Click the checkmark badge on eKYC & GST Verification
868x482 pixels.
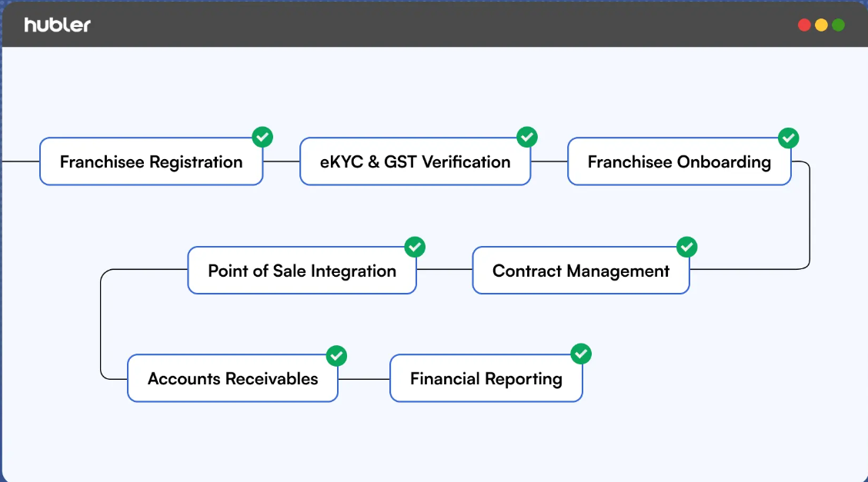(527, 137)
